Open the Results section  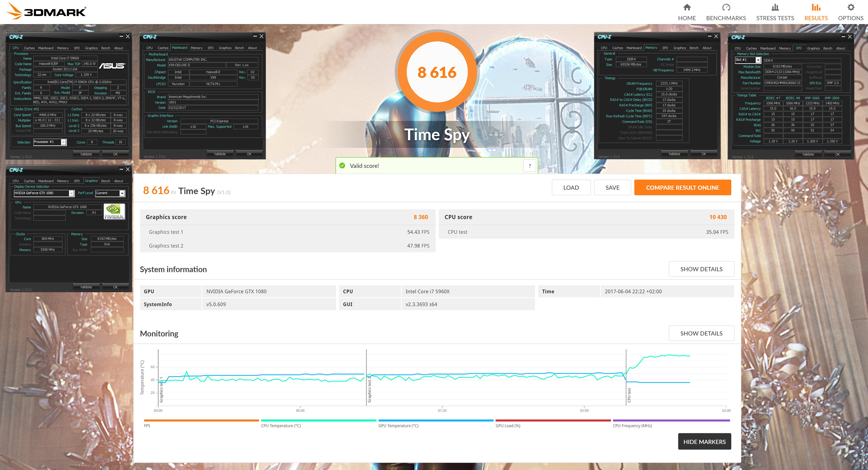pyautogui.click(x=816, y=12)
